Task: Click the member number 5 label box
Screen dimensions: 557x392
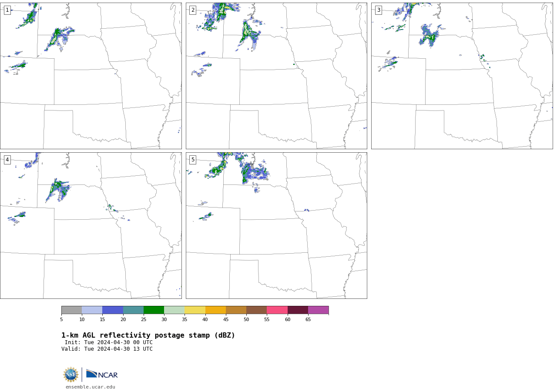Action: pos(193,160)
